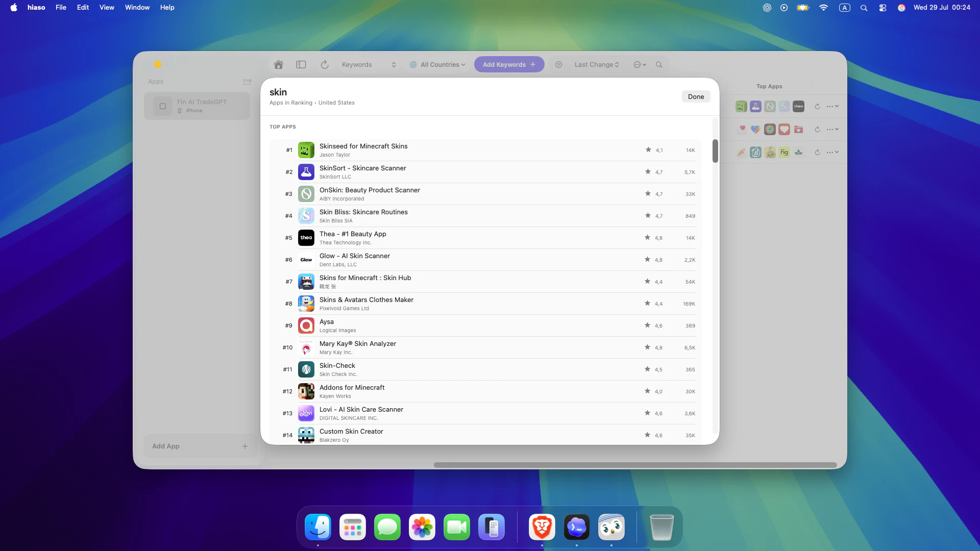
Task: Open the View menu
Action: click(107, 8)
